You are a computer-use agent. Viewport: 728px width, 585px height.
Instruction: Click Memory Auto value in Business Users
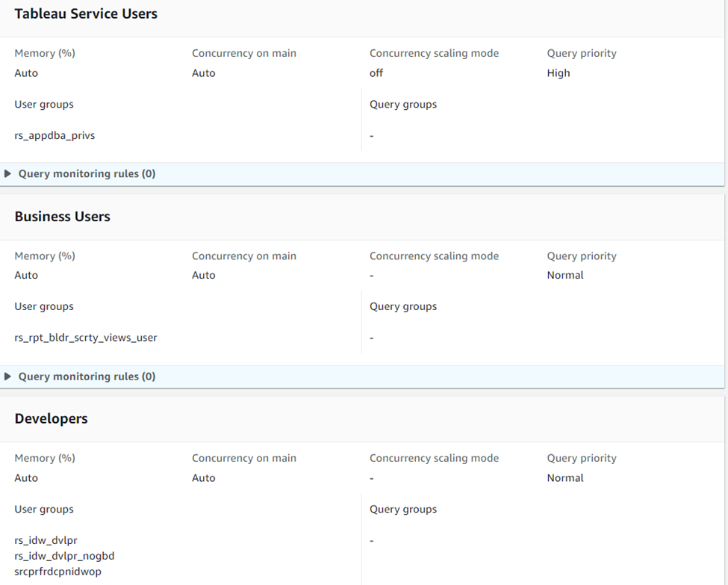[26, 275]
